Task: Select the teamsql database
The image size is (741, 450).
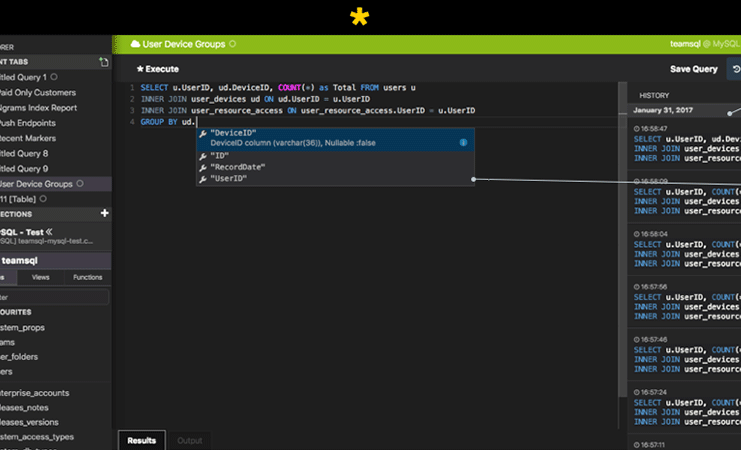Action: pyautogui.click(x=55, y=260)
